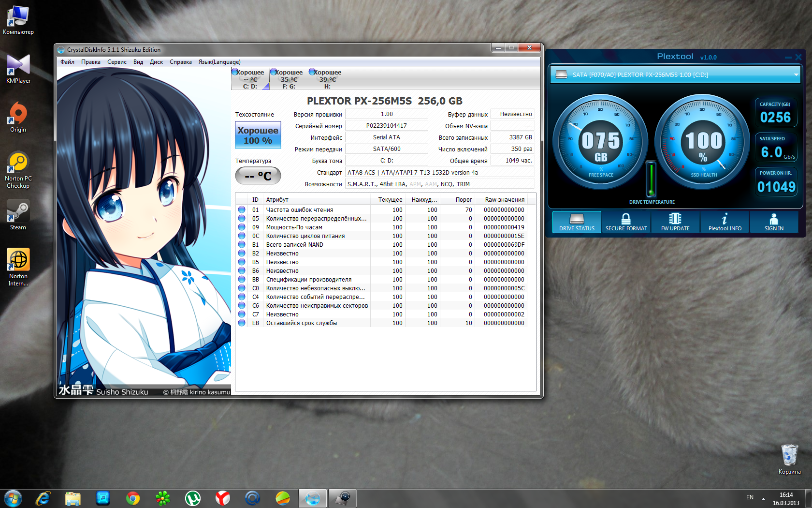The height and width of the screenshot is (508, 812).
Task: Select the Norton PC Checkup shortcut
Action: click(18, 169)
